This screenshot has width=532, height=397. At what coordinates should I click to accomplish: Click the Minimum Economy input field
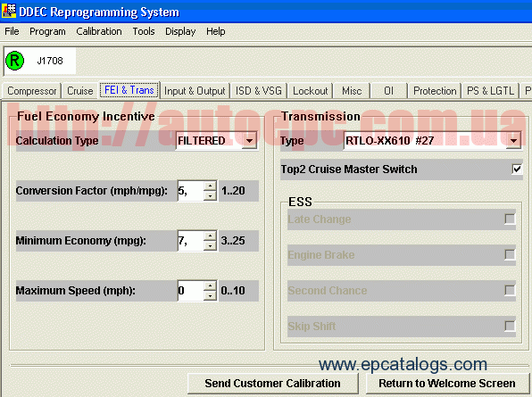[191, 241]
